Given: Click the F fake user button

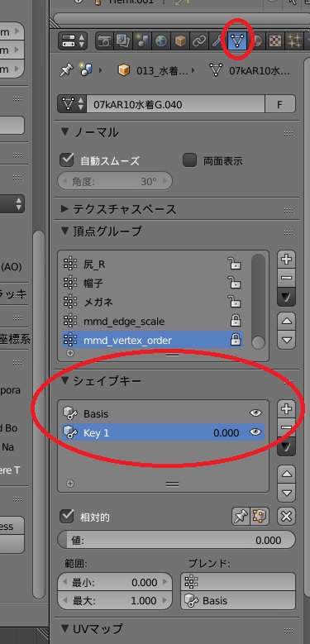Looking at the screenshot, I should pos(280,104).
